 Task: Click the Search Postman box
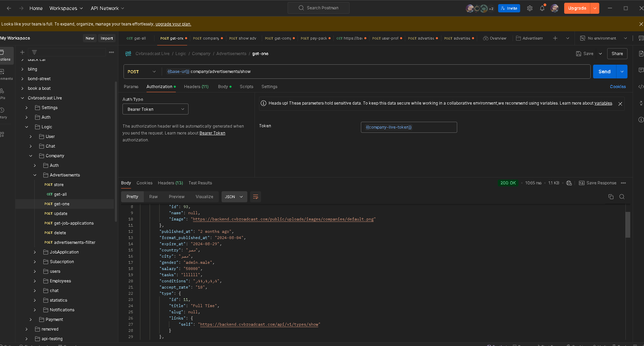319,8
